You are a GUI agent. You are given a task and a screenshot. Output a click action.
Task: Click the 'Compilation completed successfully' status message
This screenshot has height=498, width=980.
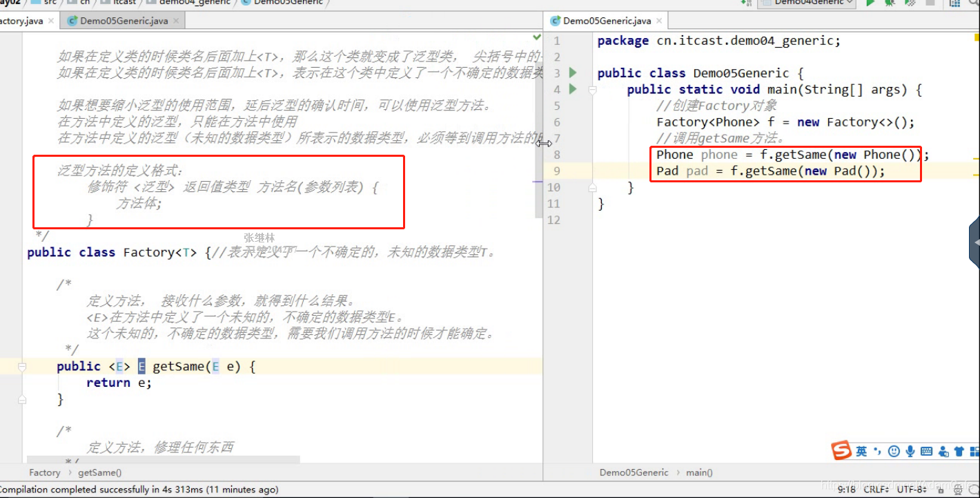pos(139,489)
